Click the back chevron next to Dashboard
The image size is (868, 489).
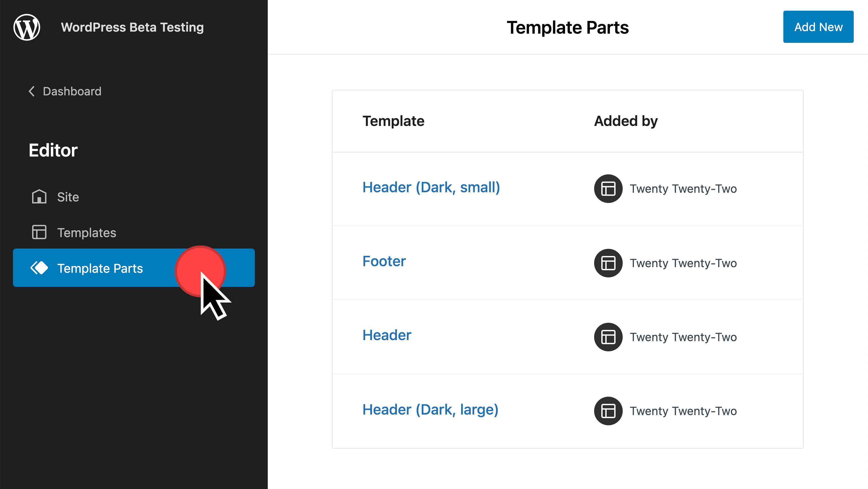(32, 91)
